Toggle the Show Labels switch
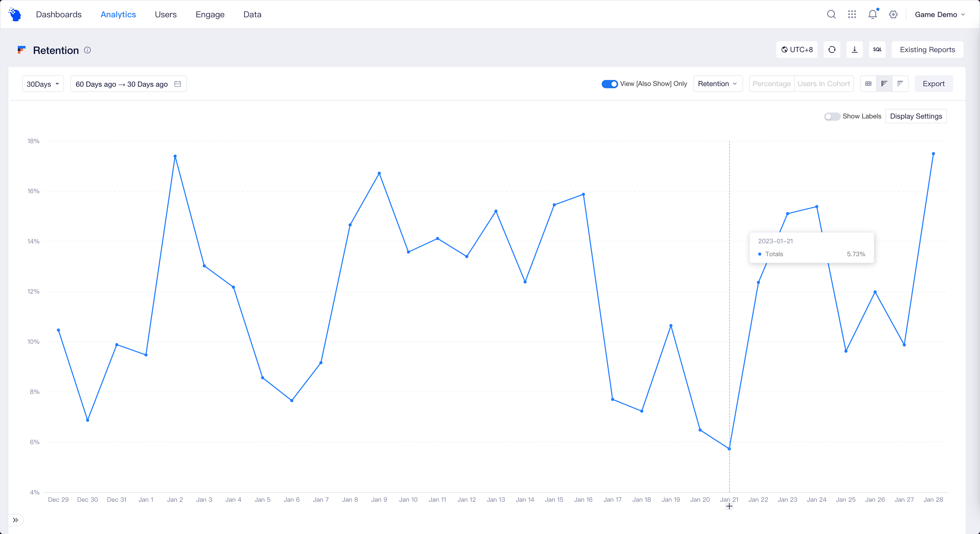This screenshot has width=980, height=534. pyautogui.click(x=832, y=116)
